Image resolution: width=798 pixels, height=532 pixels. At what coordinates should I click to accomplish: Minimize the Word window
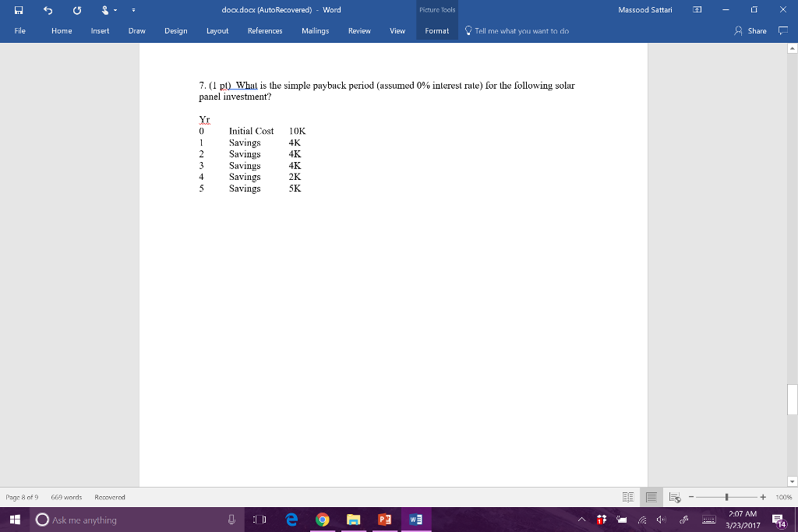tap(726, 9)
